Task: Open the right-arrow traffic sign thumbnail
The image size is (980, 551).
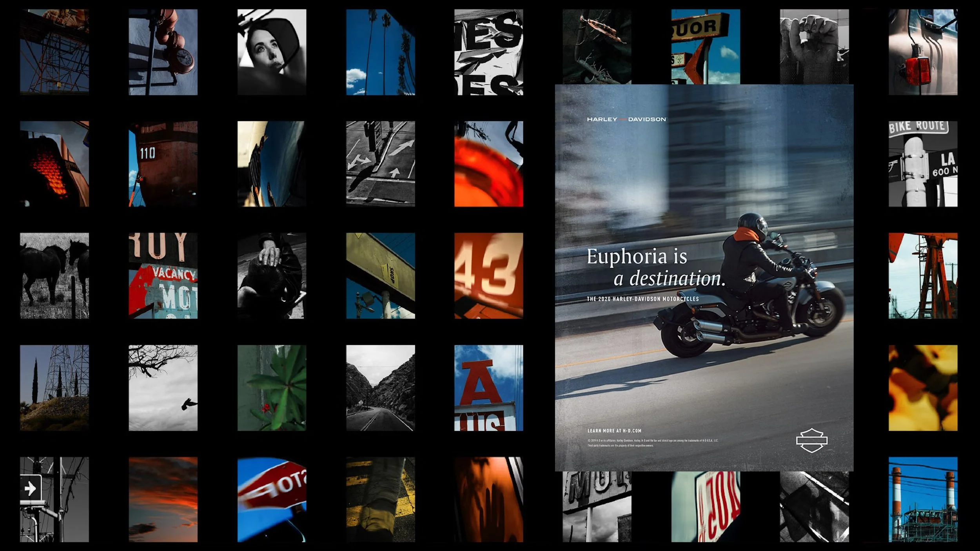Action: (x=54, y=499)
